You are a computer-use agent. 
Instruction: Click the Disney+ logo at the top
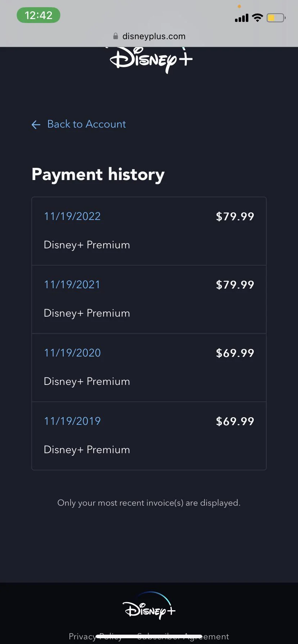tap(149, 59)
